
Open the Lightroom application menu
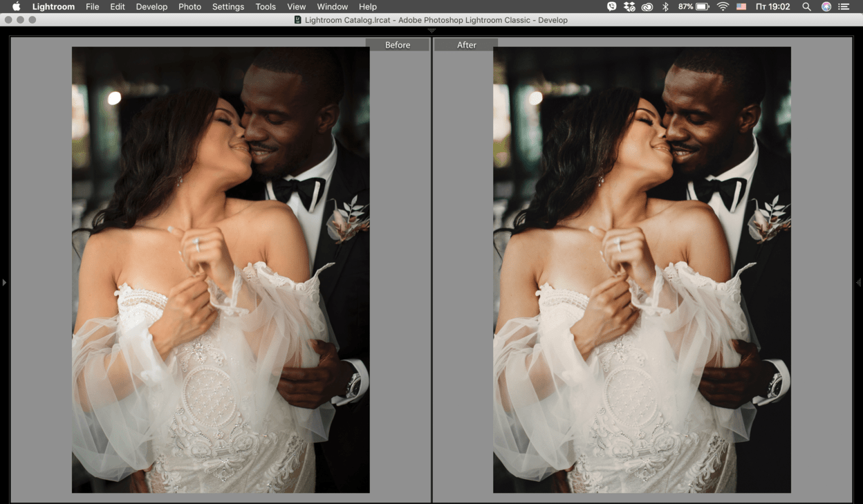(53, 6)
